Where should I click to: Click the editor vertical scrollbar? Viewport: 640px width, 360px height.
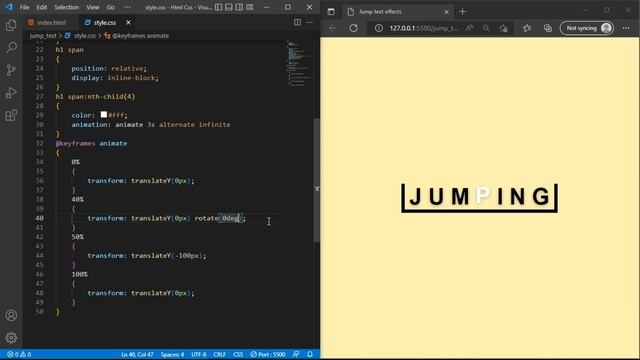tap(316, 180)
